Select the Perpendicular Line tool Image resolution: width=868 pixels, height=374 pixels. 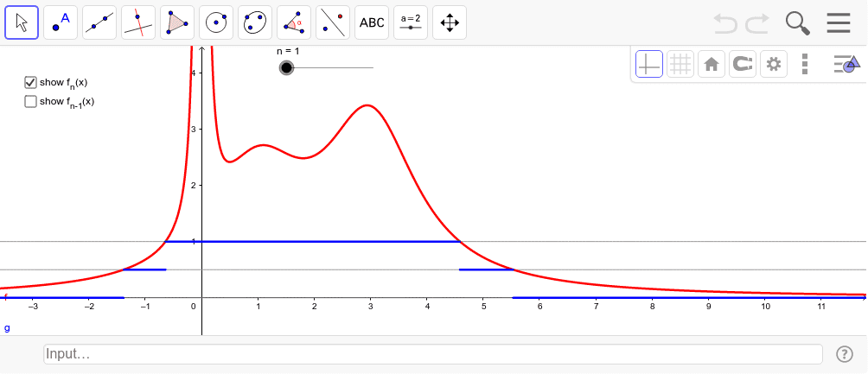coord(138,22)
